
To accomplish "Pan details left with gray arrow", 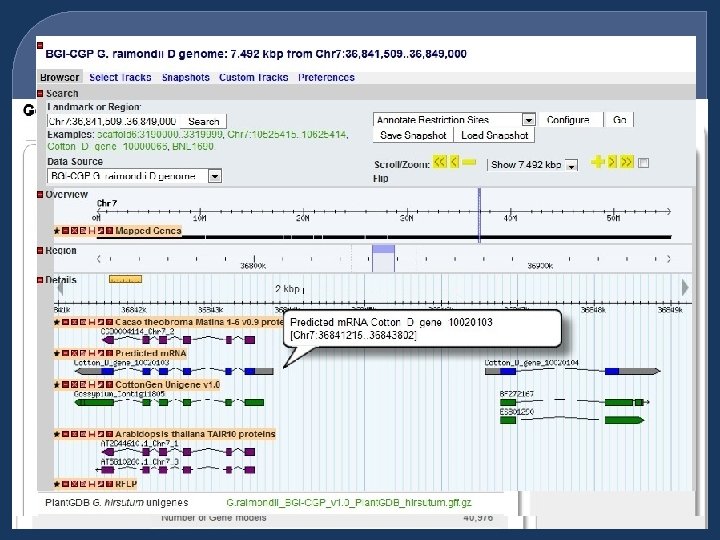I will (x=60, y=288).
